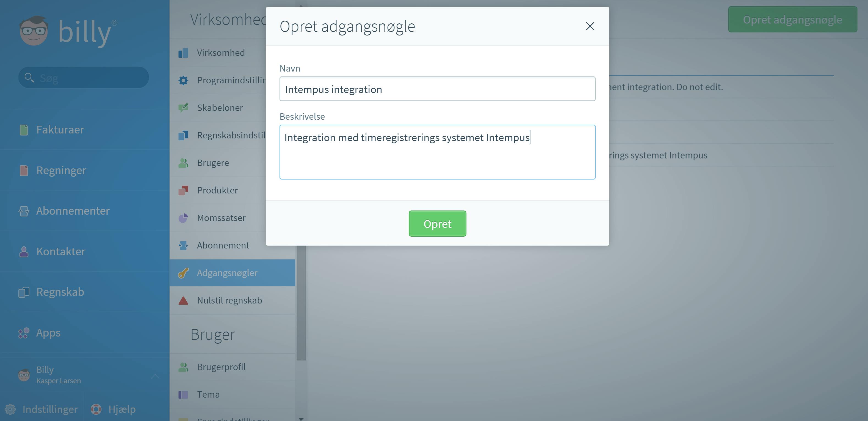Click the 'rings systemet Intempus' row text

click(x=658, y=155)
